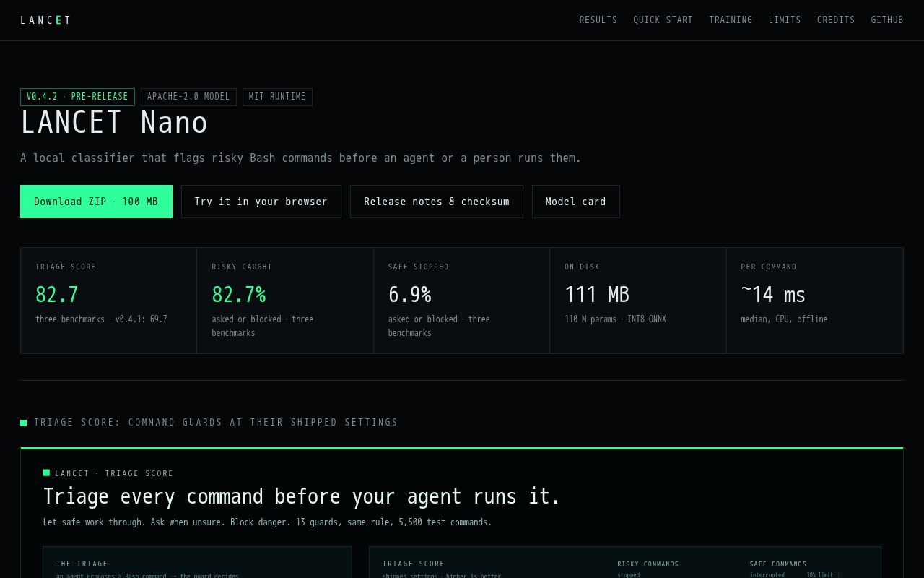The image size is (924, 578).
Task: Open the Model card button
Action: [x=576, y=202]
